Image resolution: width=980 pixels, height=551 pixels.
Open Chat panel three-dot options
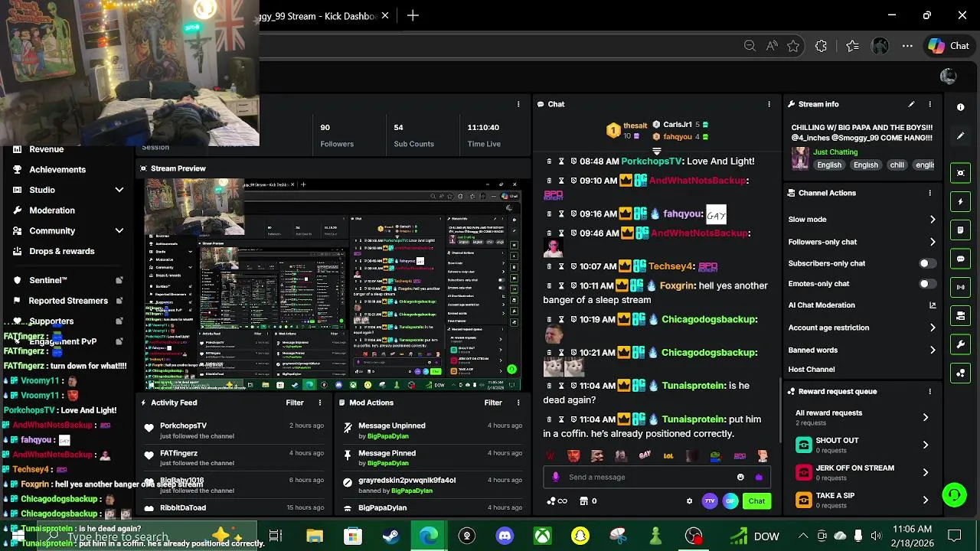[x=769, y=104]
